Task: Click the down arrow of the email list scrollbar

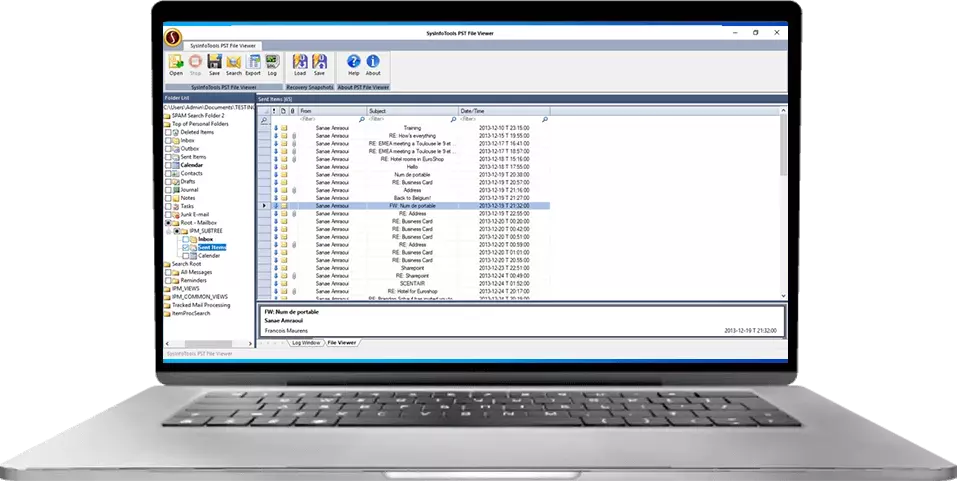Action: (784, 296)
